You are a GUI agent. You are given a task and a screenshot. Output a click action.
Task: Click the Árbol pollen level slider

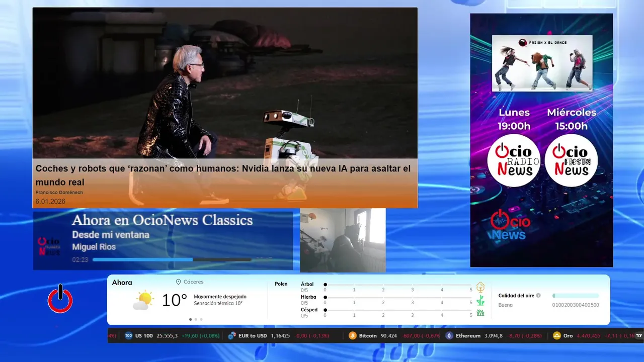[398, 285]
